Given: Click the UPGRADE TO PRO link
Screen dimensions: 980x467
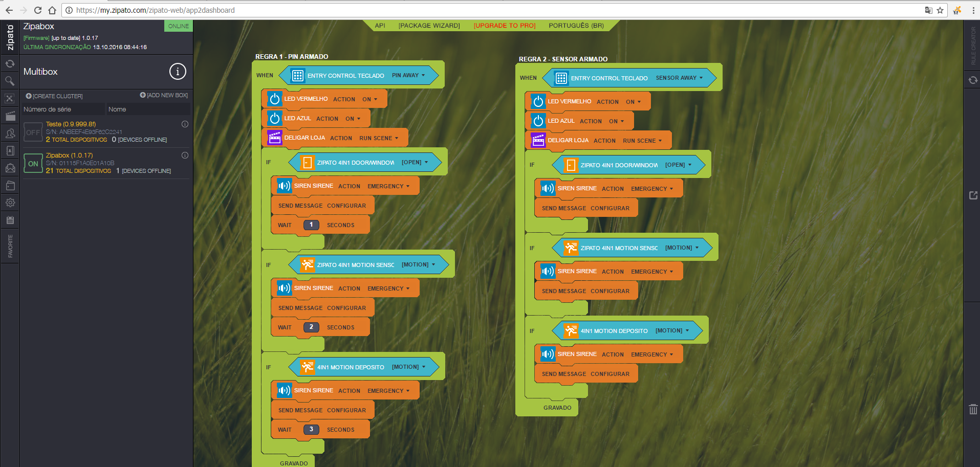Looking at the screenshot, I should click(504, 26).
